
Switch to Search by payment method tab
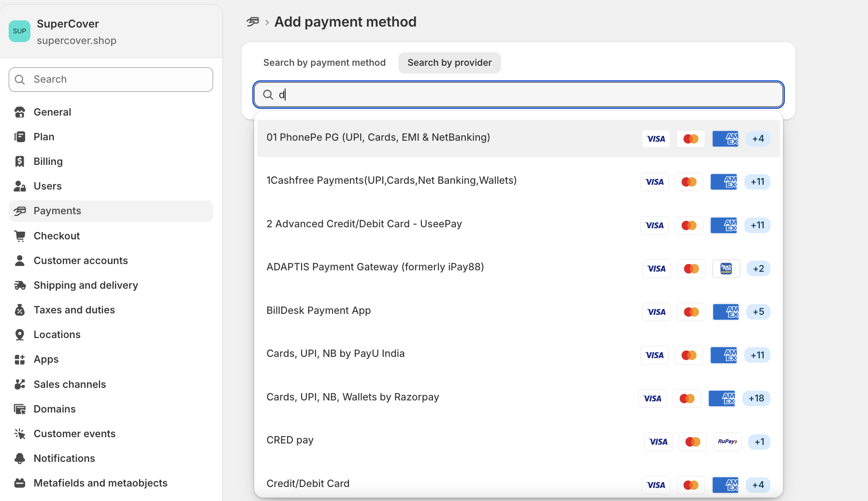point(324,63)
